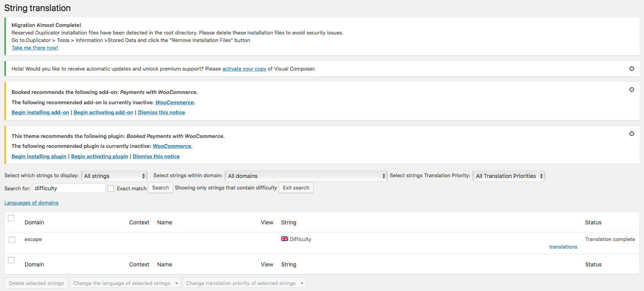Check the escape domain row checkbox
The width and height of the screenshot is (644, 291).
pyautogui.click(x=12, y=240)
